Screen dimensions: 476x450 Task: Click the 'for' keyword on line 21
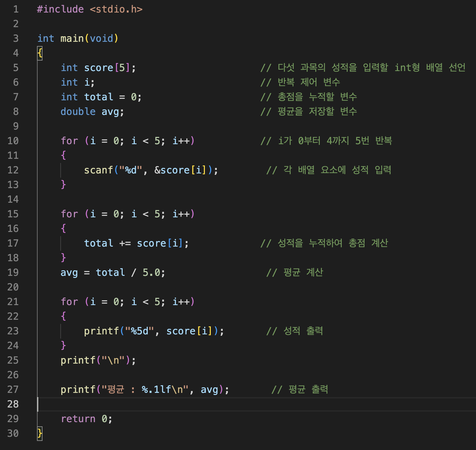point(69,302)
